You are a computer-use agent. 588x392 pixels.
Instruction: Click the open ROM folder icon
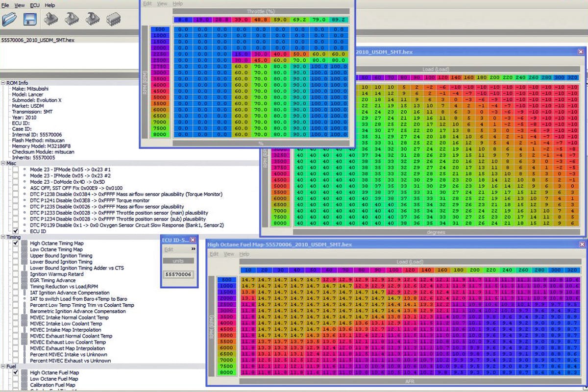click(9, 20)
